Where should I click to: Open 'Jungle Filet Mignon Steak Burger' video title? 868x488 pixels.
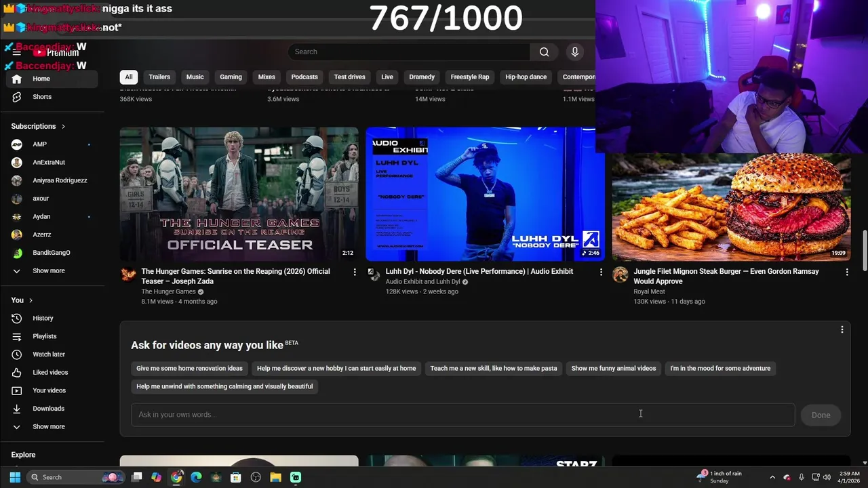click(726, 277)
